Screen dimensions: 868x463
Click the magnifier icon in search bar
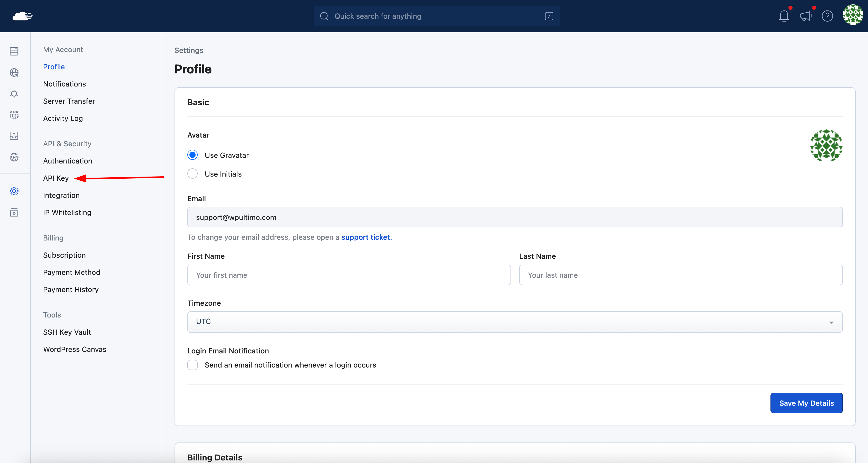324,16
